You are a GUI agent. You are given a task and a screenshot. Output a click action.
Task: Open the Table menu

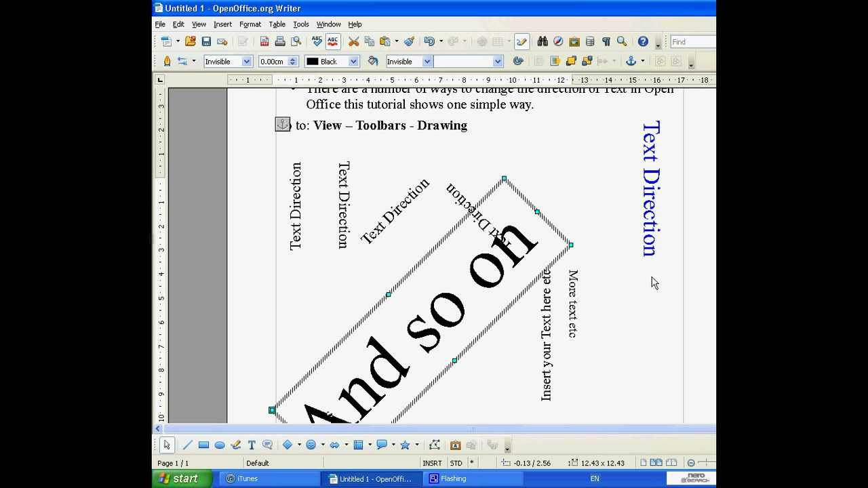(277, 24)
